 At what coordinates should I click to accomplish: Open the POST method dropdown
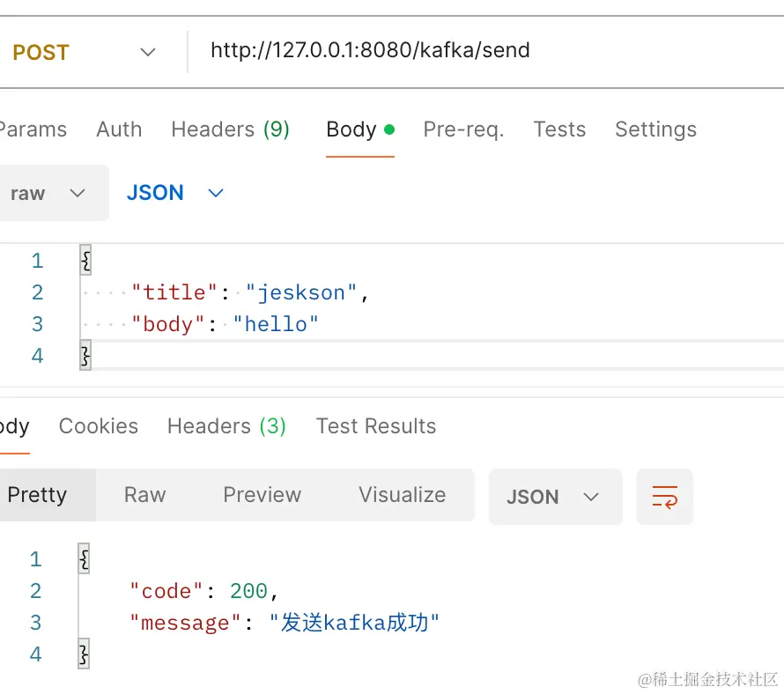[84, 52]
